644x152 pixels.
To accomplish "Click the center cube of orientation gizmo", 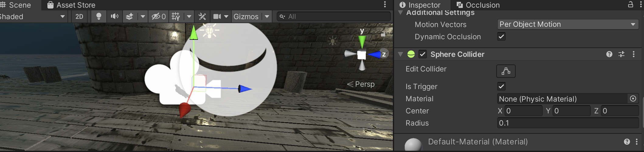I will 362,55.
